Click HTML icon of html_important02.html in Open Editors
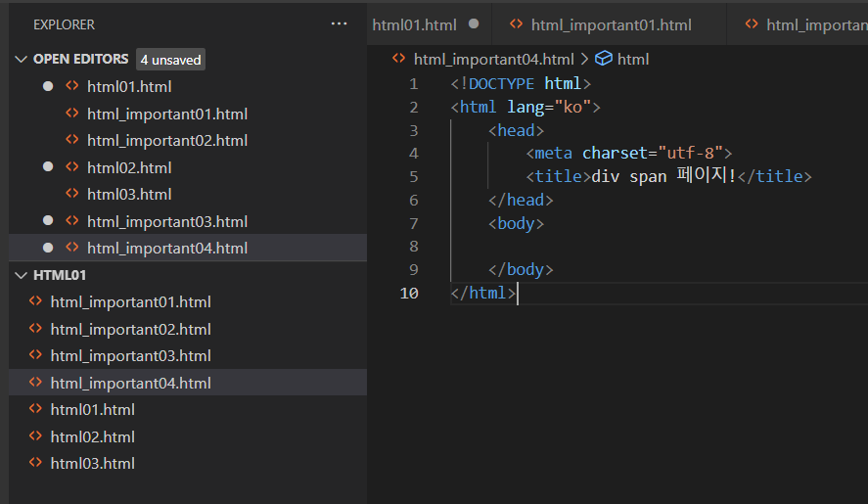Image resolution: width=868 pixels, height=504 pixels. [72, 139]
